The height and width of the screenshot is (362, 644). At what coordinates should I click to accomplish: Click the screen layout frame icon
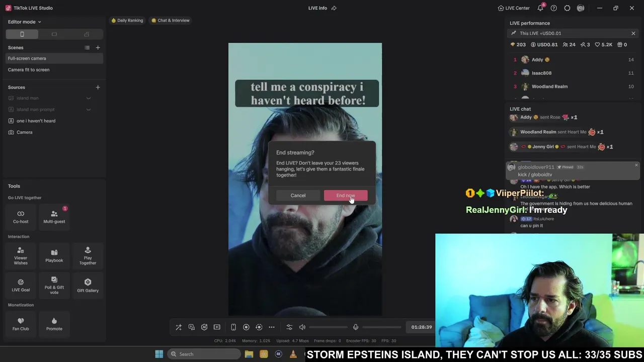pos(217,327)
